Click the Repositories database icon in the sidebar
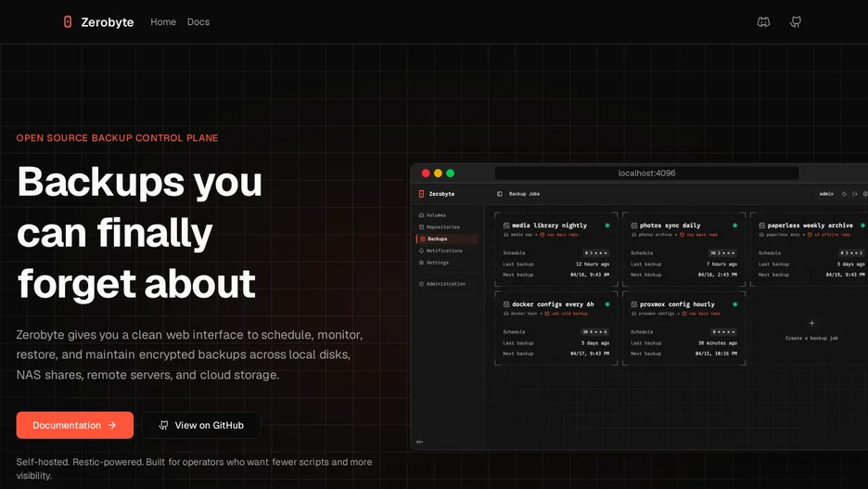 (421, 227)
